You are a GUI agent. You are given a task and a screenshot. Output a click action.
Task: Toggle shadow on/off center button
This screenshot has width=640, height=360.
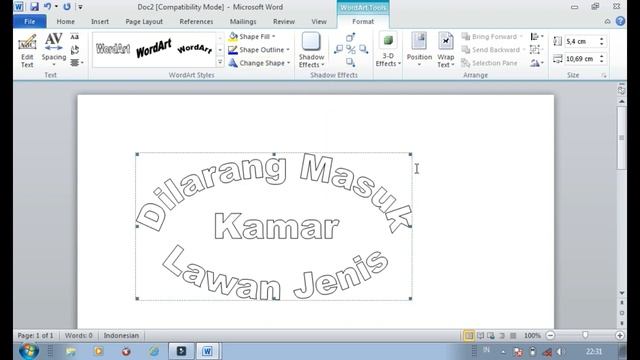coord(351,50)
